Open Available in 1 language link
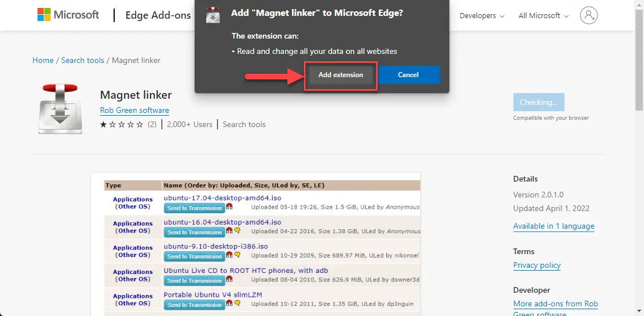Screen dimensions: 644x316 554,226
